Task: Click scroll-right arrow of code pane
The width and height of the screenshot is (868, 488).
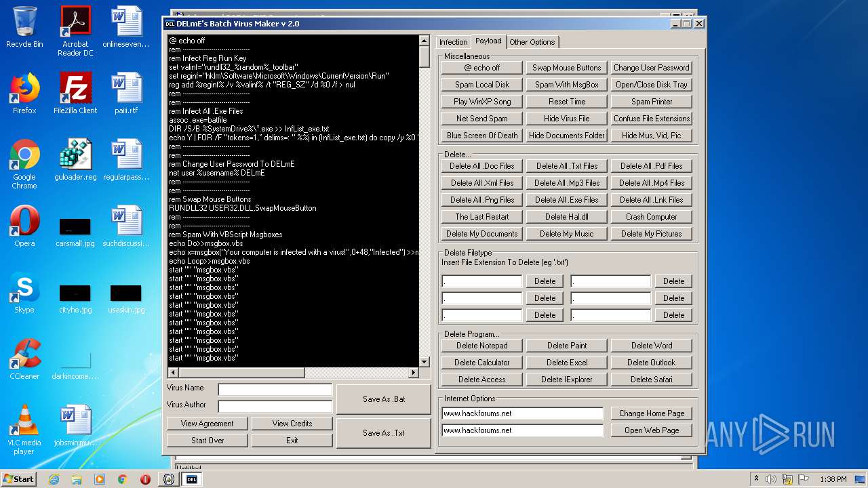Action: (x=414, y=373)
